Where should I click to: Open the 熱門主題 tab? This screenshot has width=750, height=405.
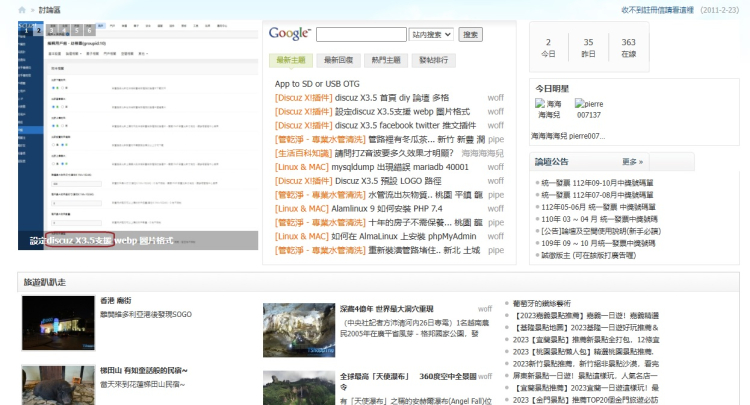click(x=386, y=60)
